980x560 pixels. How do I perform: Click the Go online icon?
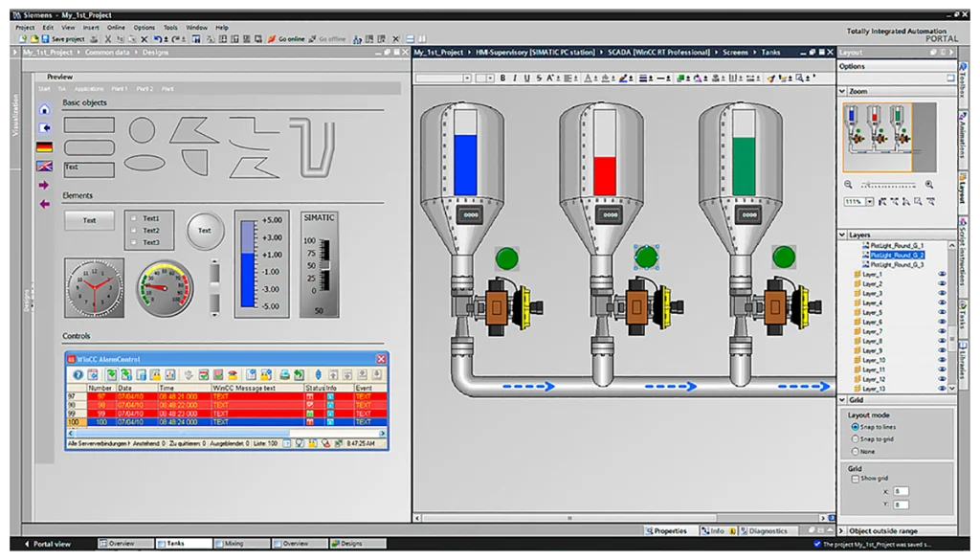pyautogui.click(x=272, y=38)
